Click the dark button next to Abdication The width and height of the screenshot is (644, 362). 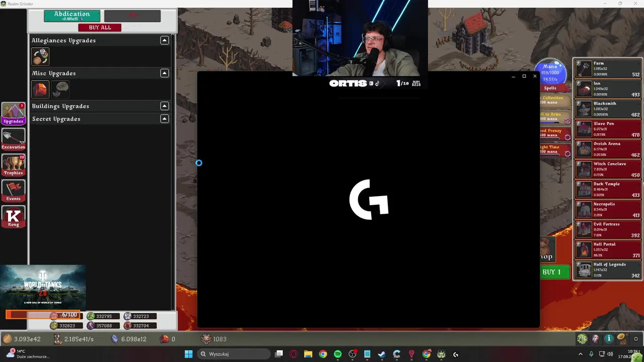[x=132, y=16]
